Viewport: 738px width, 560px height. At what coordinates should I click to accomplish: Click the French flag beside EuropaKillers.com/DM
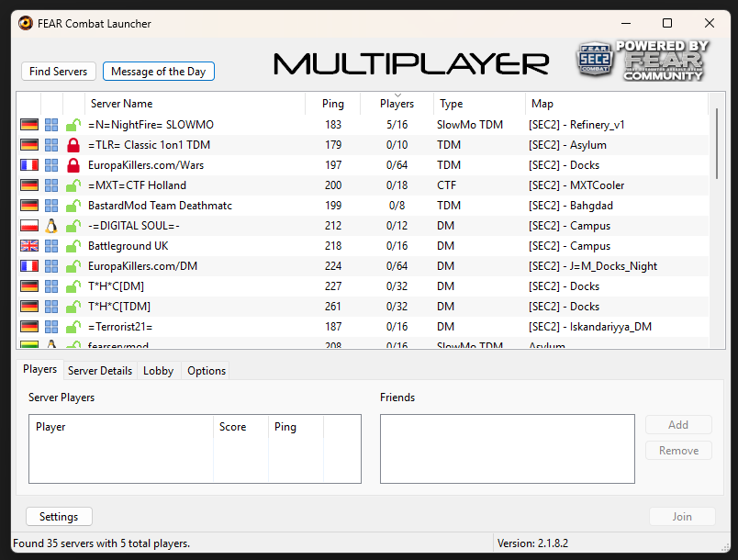[x=28, y=266]
